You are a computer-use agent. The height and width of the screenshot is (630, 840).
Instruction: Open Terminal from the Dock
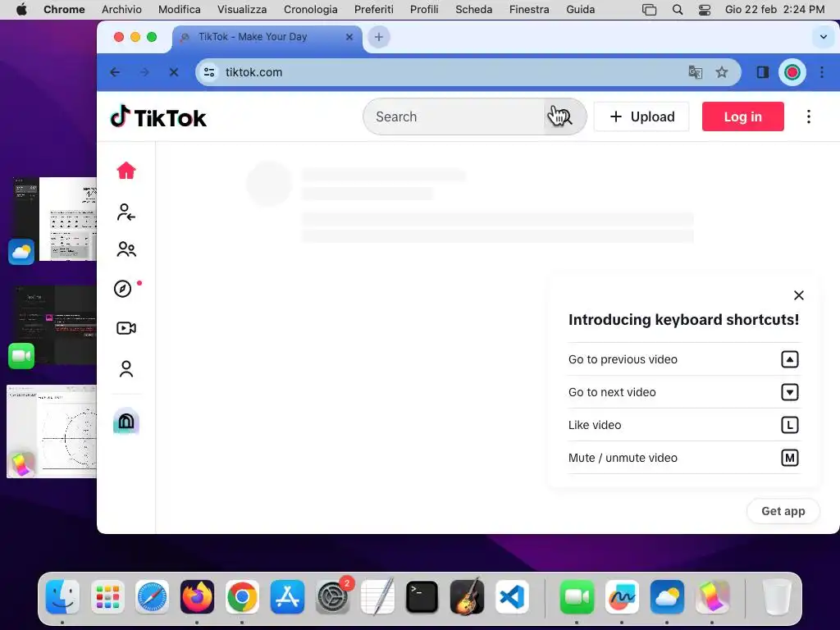pos(422,597)
